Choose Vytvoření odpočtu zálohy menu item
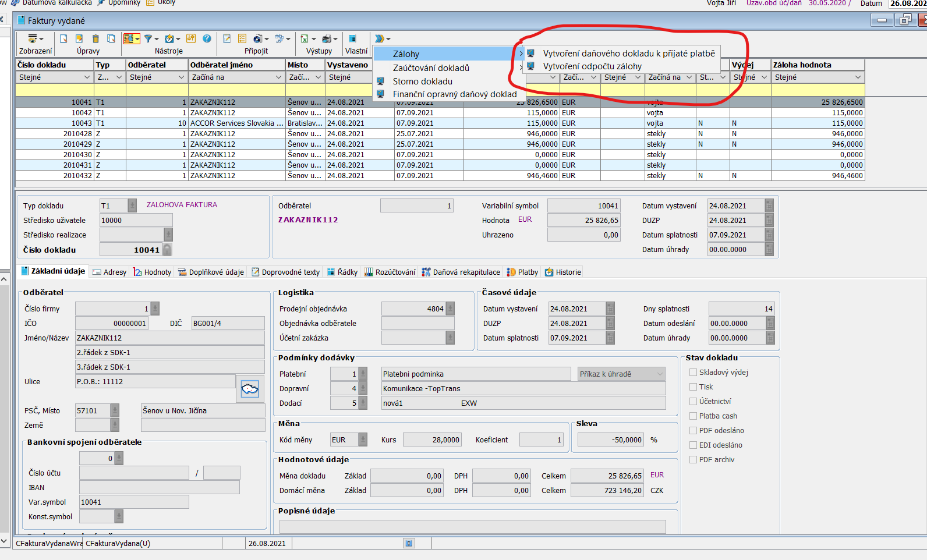Image resolution: width=927 pixels, height=560 pixels. tap(592, 66)
